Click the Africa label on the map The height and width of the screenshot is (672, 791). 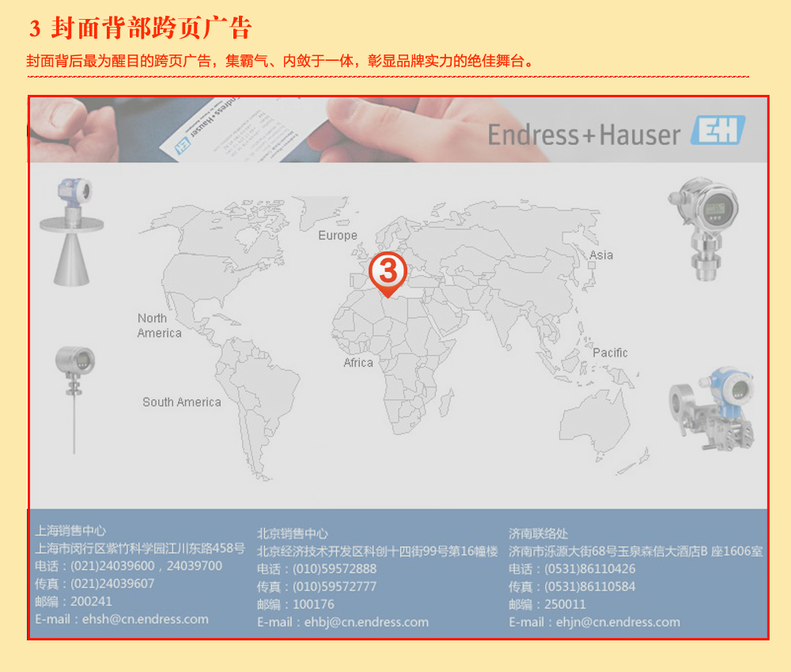[358, 363]
